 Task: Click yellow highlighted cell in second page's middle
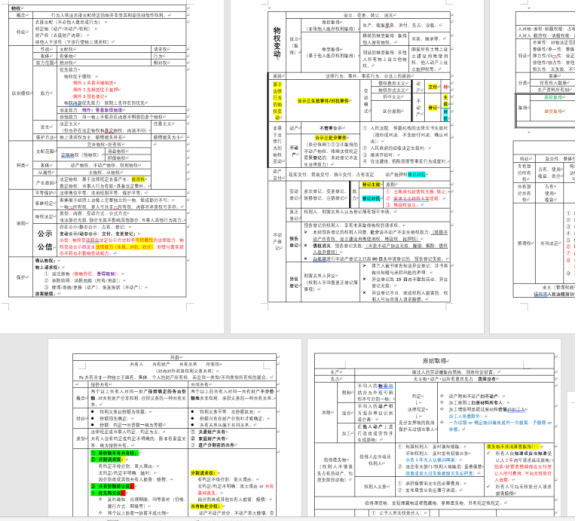coord(323,101)
